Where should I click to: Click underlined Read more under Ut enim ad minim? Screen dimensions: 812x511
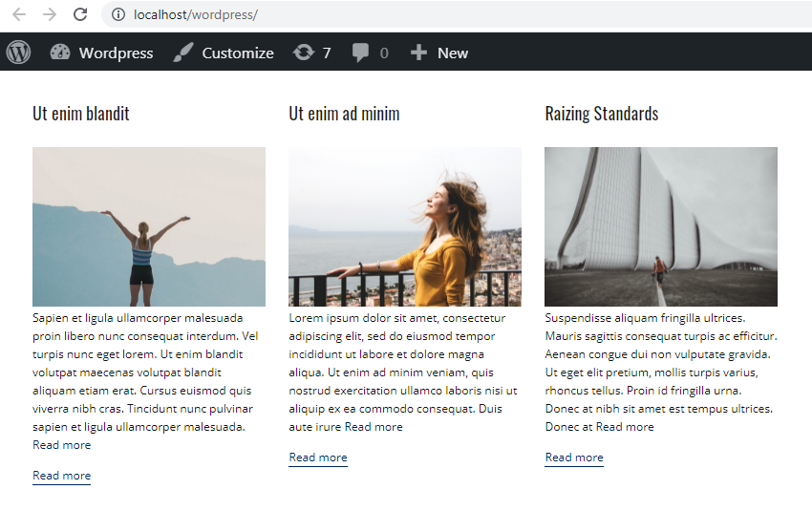click(318, 458)
